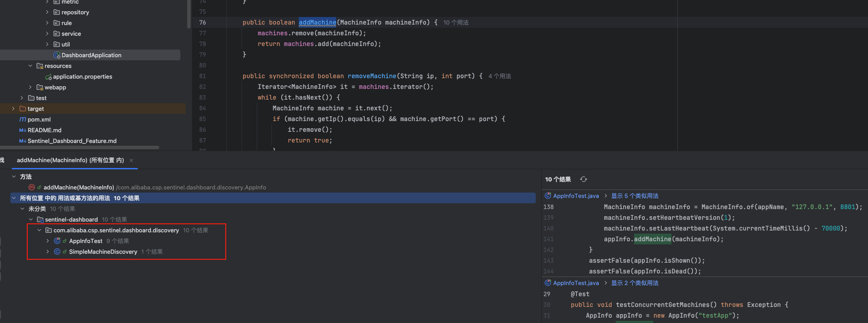This screenshot has height=323, width=868.
Task: Click the 10 个用法 hint after addMachine
Action: (x=456, y=22)
